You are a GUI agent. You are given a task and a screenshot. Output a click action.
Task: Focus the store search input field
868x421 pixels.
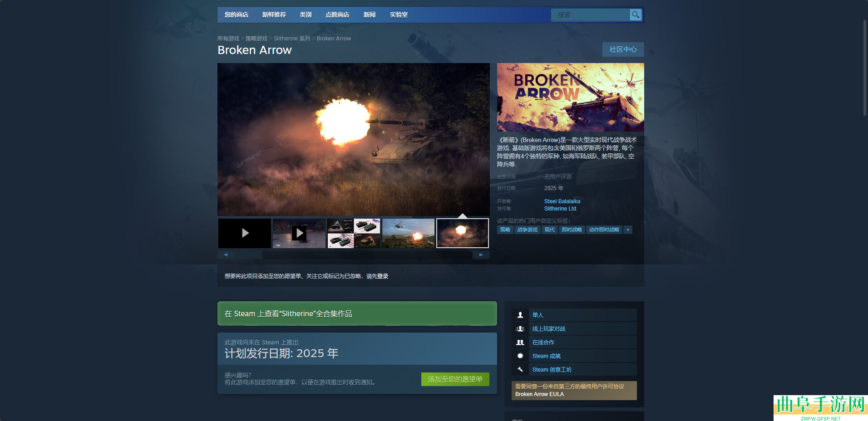point(591,15)
